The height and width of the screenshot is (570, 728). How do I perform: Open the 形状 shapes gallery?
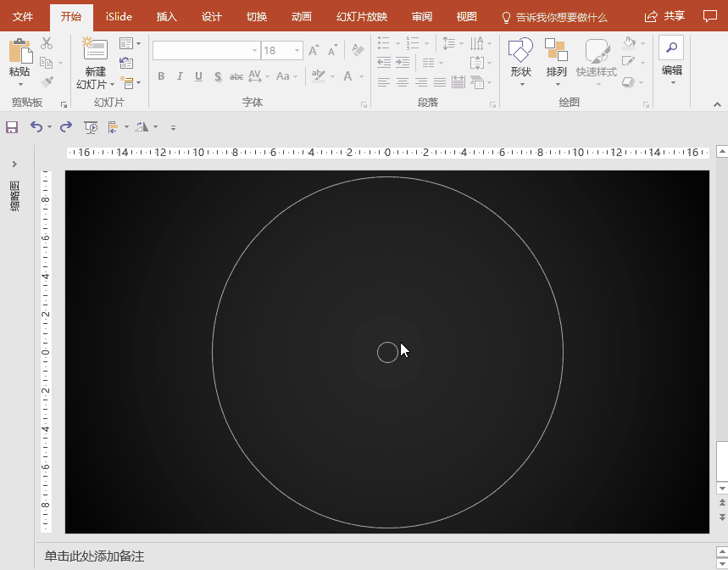pyautogui.click(x=520, y=58)
